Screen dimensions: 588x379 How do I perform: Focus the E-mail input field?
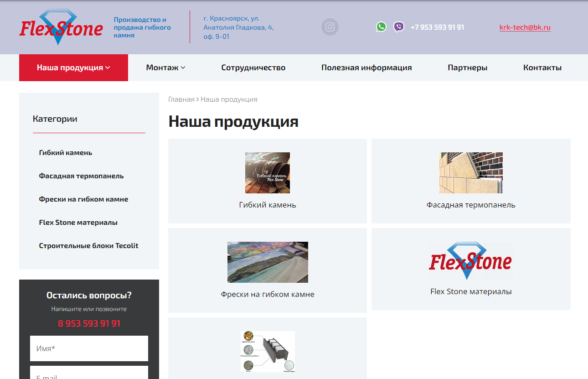89,373
